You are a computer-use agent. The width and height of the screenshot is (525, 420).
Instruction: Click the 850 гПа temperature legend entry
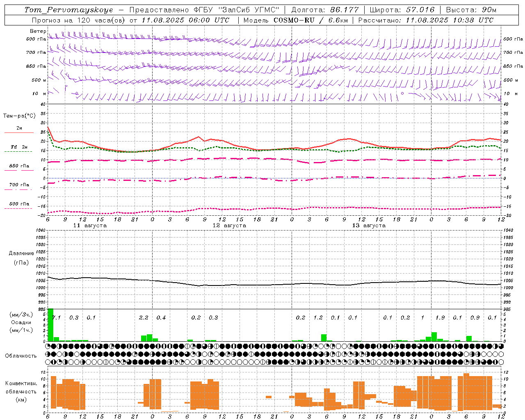pos(19,166)
